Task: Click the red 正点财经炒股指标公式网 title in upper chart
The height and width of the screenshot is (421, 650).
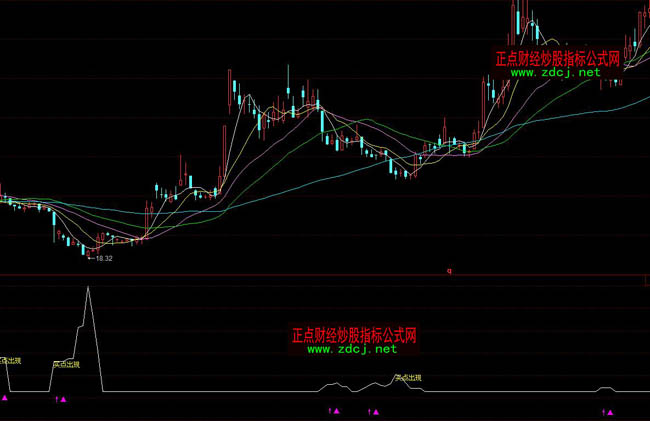Action: click(558, 58)
